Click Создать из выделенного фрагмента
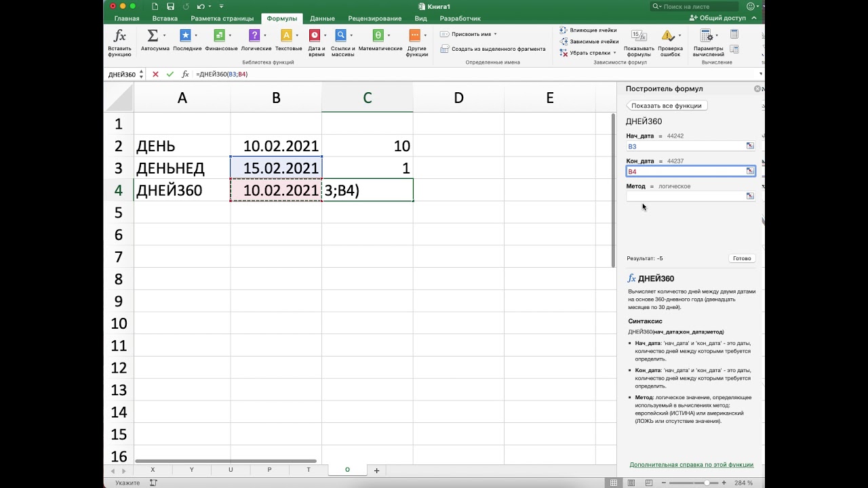Image resolution: width=868 pixels, height=488 pixels. [x=493, y=49]
